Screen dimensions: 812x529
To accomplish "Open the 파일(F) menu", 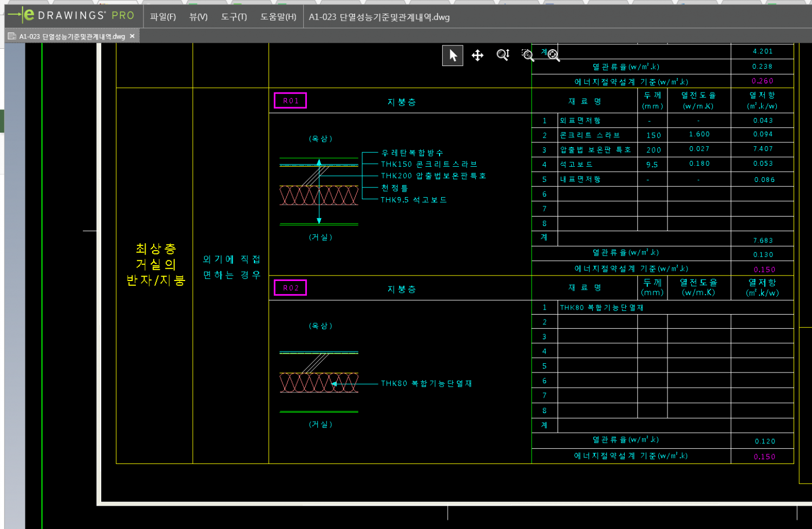I will (163, 17).
